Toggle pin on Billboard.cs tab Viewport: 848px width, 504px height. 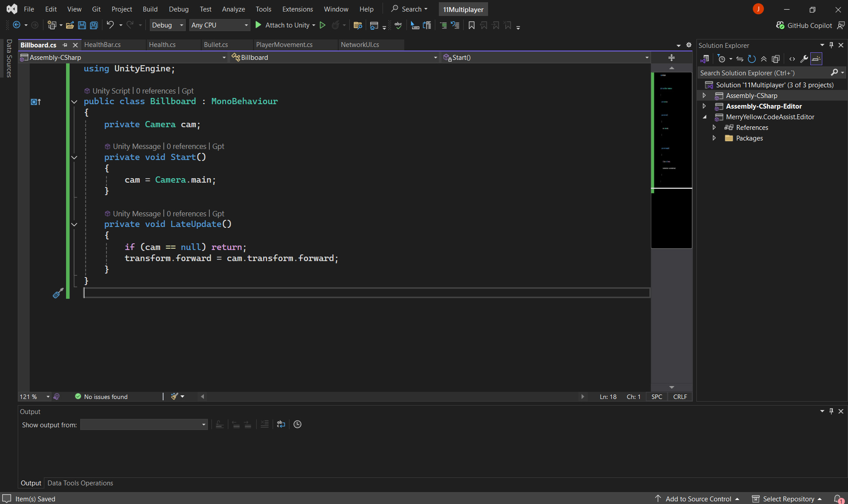65,45
